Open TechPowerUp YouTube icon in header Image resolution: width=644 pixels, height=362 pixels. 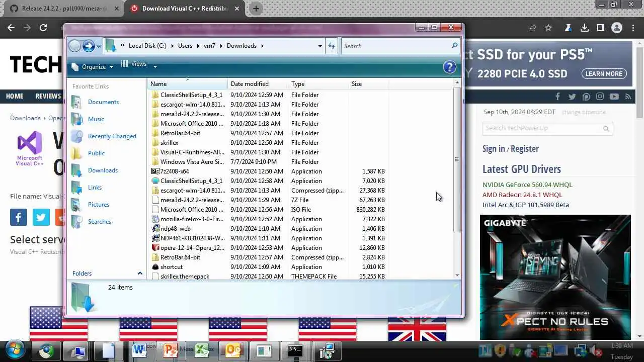(x=614, y=97)
